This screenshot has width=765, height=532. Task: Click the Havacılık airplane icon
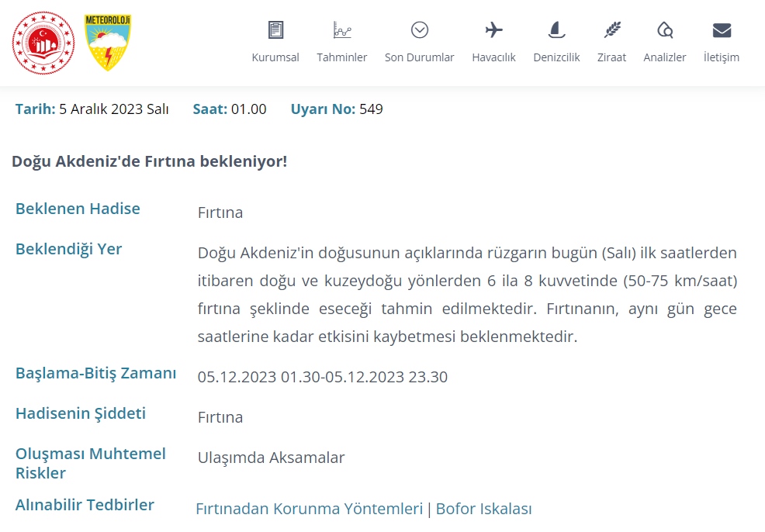pos(493,30)
